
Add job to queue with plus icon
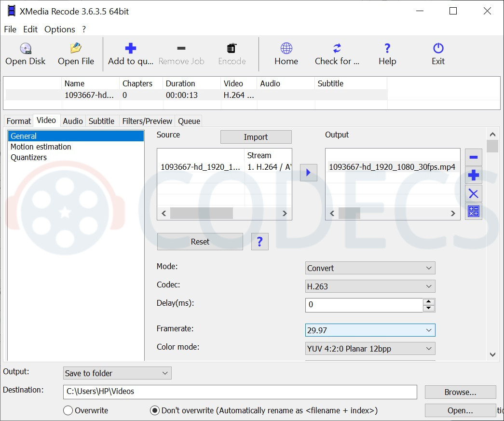pyautogui.click(x=131, y=48)
